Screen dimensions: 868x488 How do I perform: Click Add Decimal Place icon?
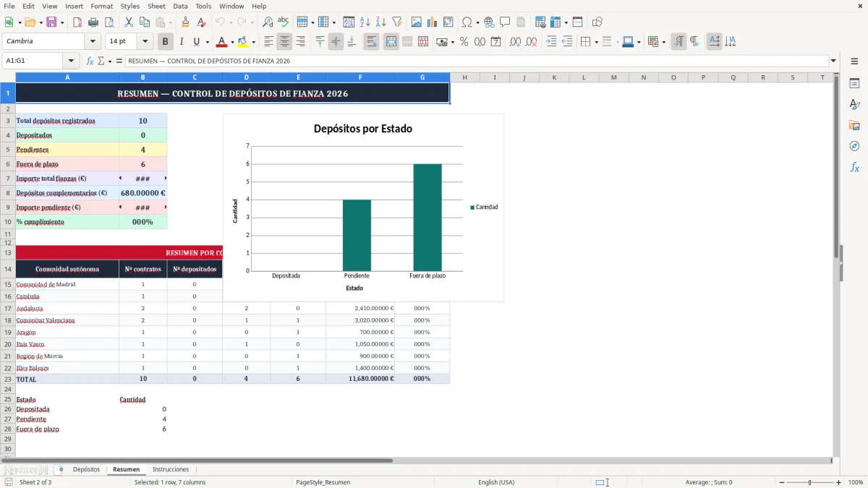(516, 42)
